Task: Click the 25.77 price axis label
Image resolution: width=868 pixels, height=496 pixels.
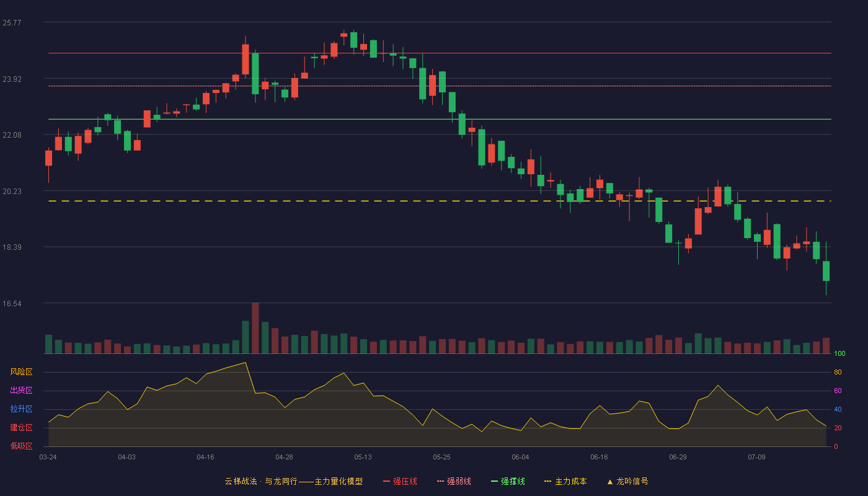Action: click(12, 23)
